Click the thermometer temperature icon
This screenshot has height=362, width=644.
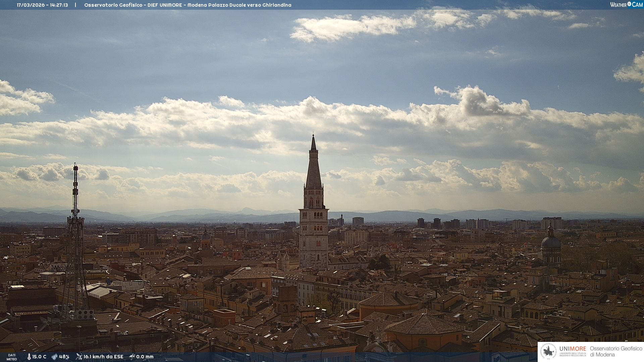pyautogui.click(x=29, y=357)
